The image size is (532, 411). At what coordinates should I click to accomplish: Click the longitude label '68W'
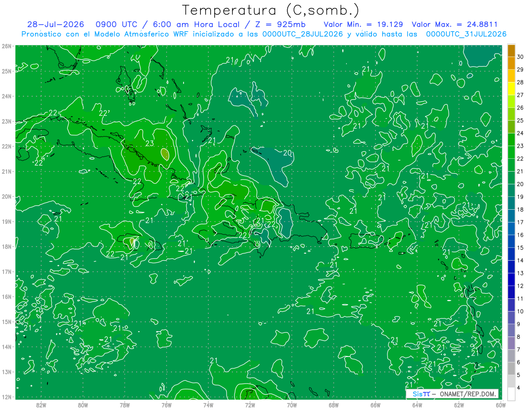tap(333, 405)
